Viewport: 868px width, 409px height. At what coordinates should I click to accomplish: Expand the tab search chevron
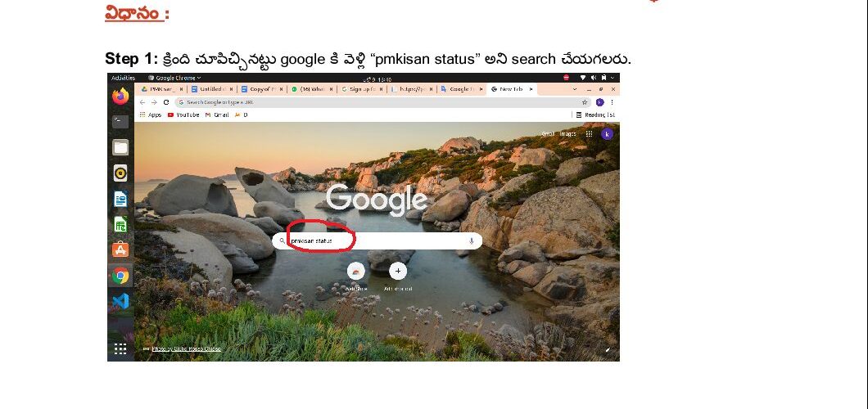tap(575, 89)
